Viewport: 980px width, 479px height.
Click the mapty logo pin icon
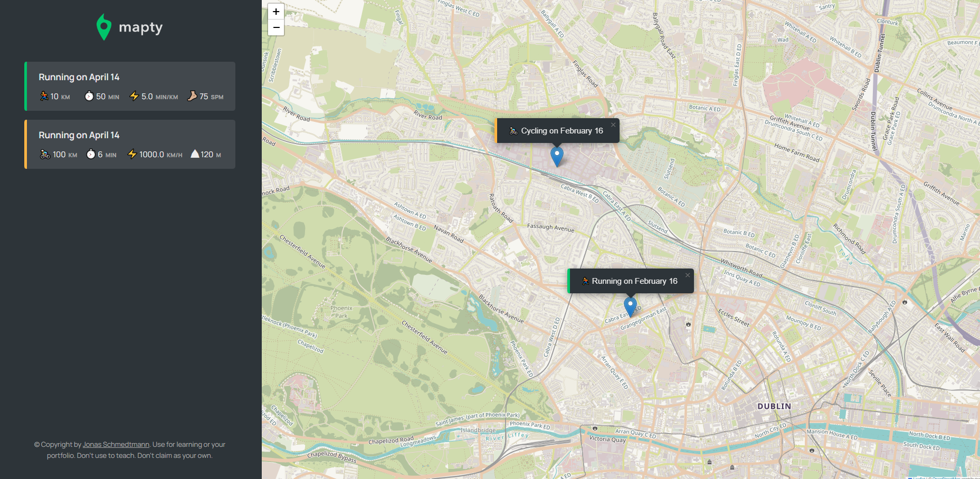tap(104, 27)
